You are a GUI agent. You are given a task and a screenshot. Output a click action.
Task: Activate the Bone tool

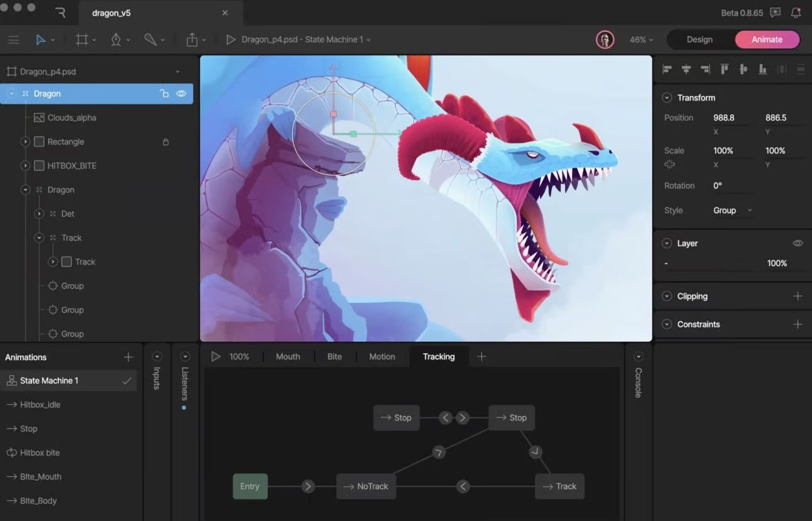pos(150,40)
